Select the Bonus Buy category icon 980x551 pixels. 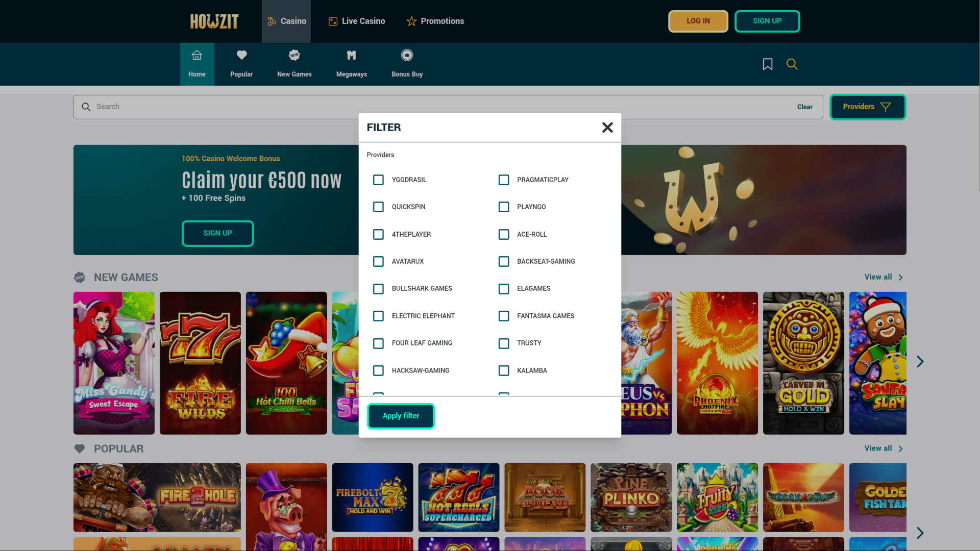[407, 55]
